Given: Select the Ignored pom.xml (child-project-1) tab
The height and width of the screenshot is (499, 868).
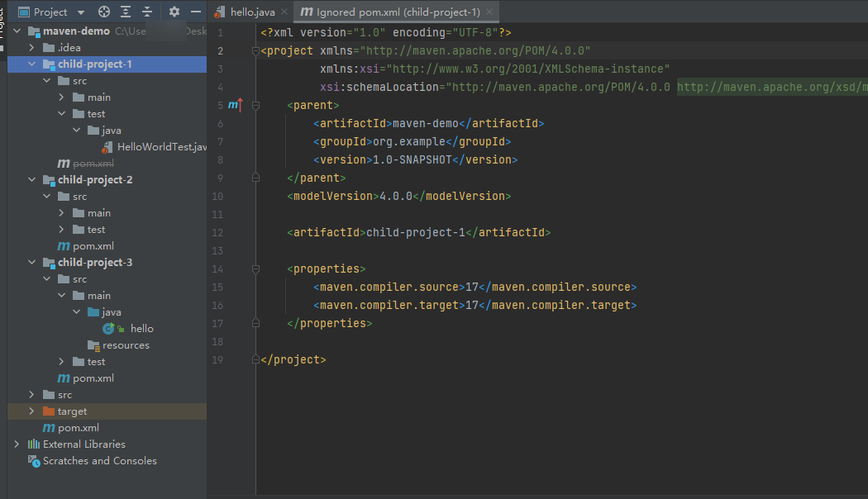Looking at the screenshot, I should [x=398, y=12].
